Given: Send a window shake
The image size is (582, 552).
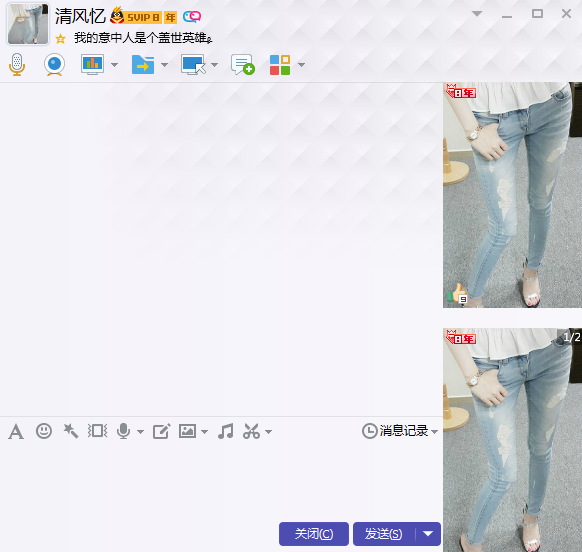Looking at the screenshot, I should (98, 431).
